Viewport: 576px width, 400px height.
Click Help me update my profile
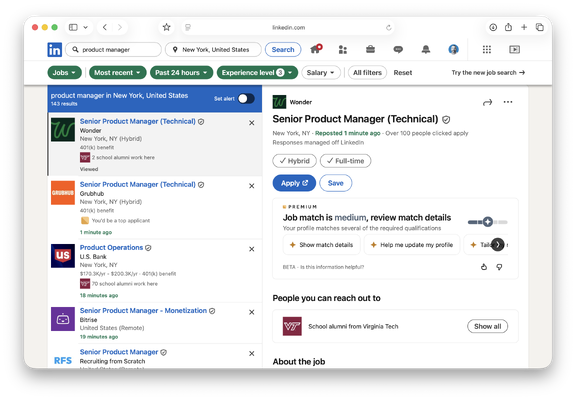point(412,245)
